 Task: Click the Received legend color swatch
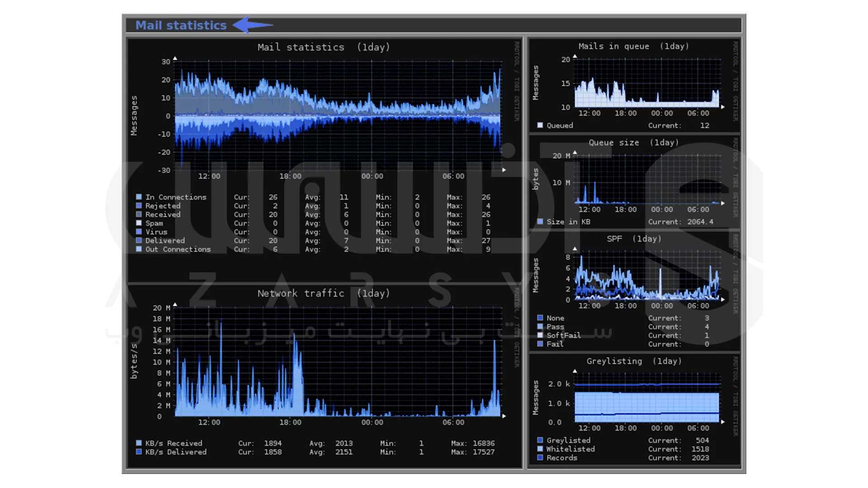point(139,214)
